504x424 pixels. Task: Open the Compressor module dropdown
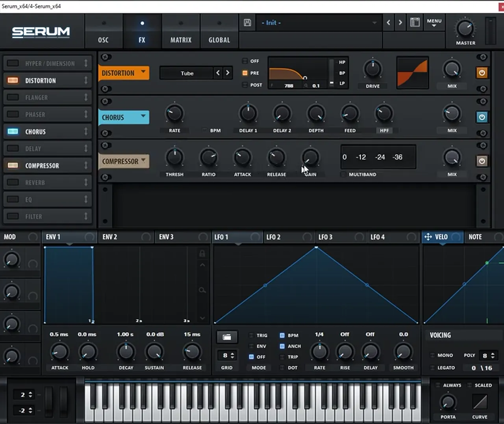124,161
